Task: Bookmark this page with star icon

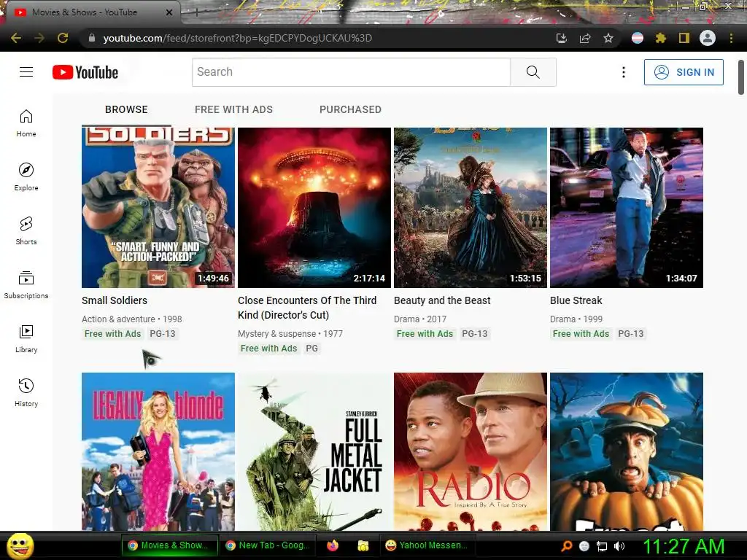Action: click(608, 38)
